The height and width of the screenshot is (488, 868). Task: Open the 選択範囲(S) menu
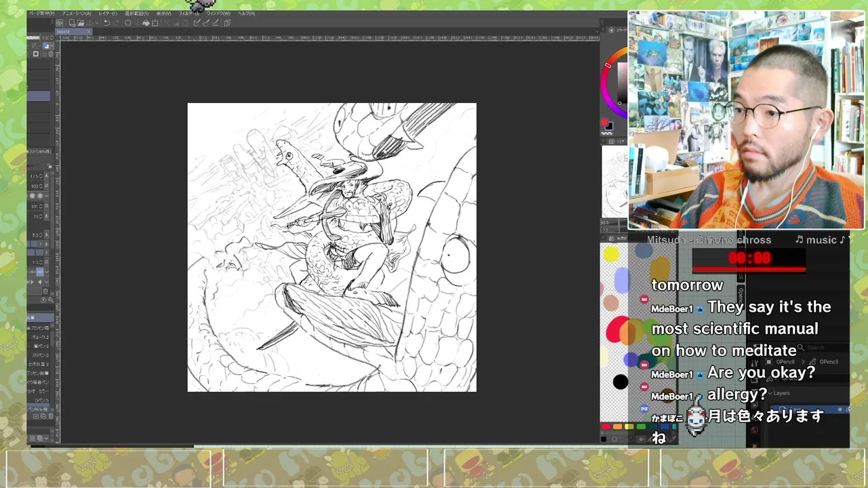[136, 14]
